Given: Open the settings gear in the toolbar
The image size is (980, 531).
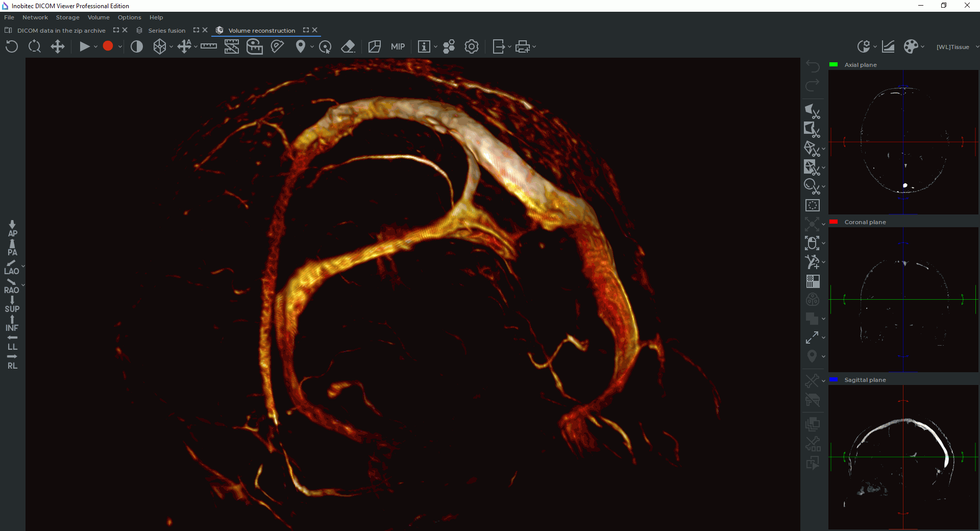Looking at the screenshot, I should coord(471,47).
